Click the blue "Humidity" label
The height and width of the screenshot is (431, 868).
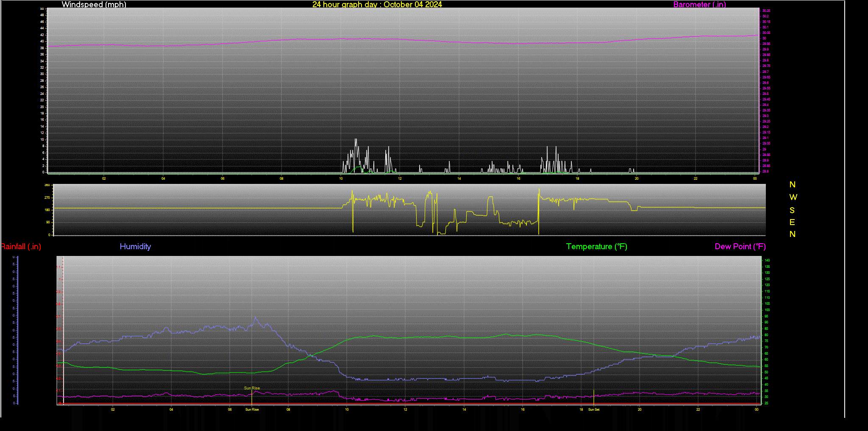(x=135, y=246)
